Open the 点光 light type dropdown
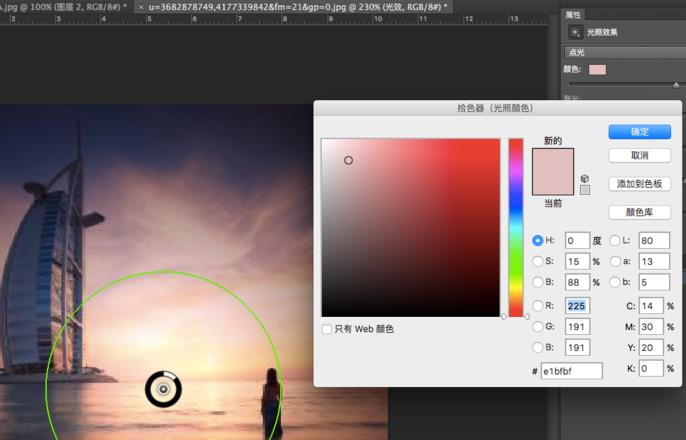This screenshot has width=686, height=440. tap(625, 52)
